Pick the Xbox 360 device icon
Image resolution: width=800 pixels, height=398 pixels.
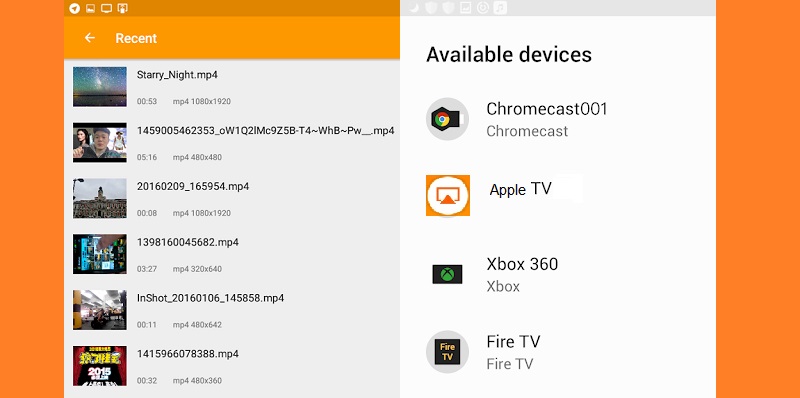point(447,274)
